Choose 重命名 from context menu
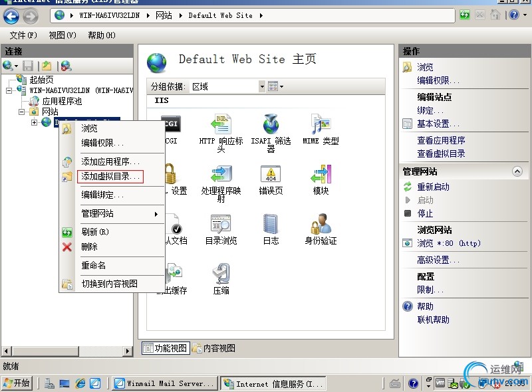The image size is (532, 392). pyautogui.click(x=93, y=265)
